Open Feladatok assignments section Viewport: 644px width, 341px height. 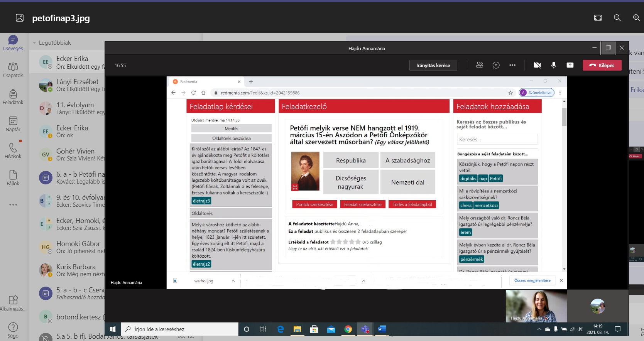(x=13, y=97)
